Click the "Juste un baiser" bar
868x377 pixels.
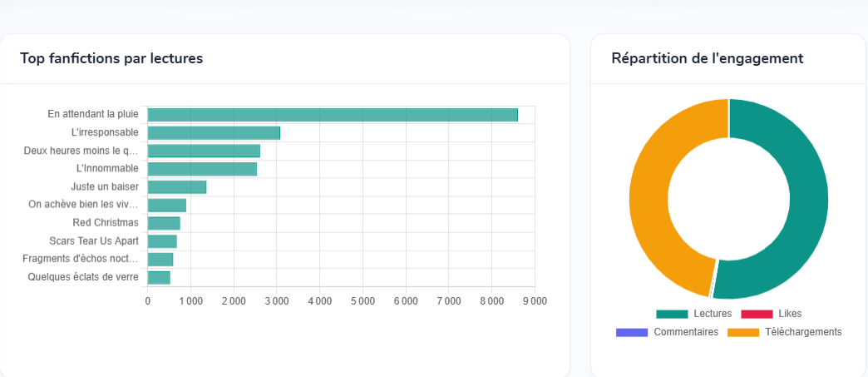[x=177, y=187]
